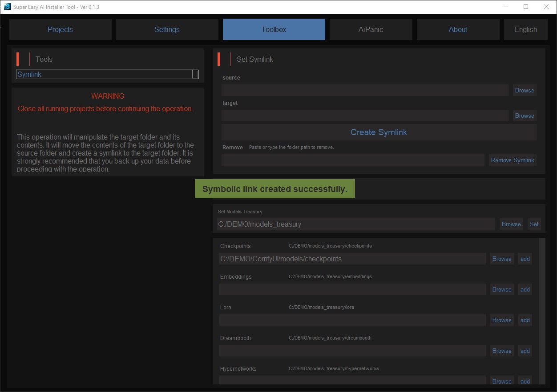Click the app icon in the title bar
This screenshot has width=557, height=392.
[x=7, y=7]
